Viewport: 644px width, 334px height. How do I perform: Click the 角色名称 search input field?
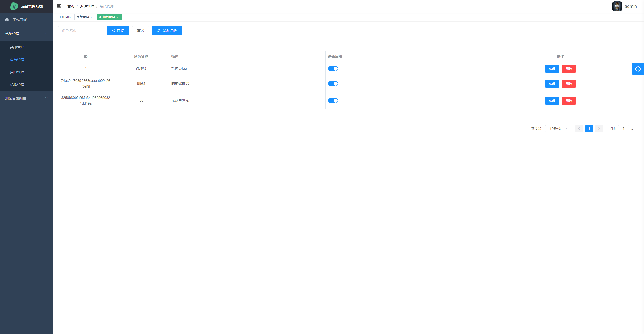81,31
